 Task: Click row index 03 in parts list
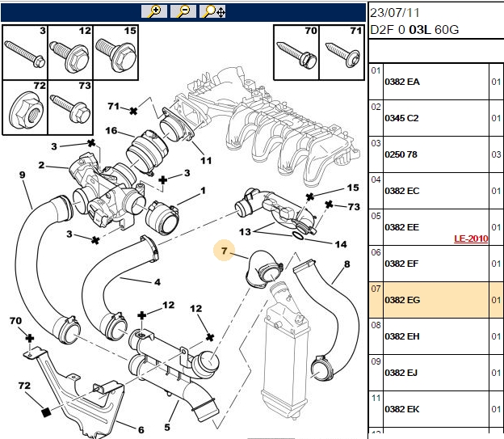tap(376, 143)
